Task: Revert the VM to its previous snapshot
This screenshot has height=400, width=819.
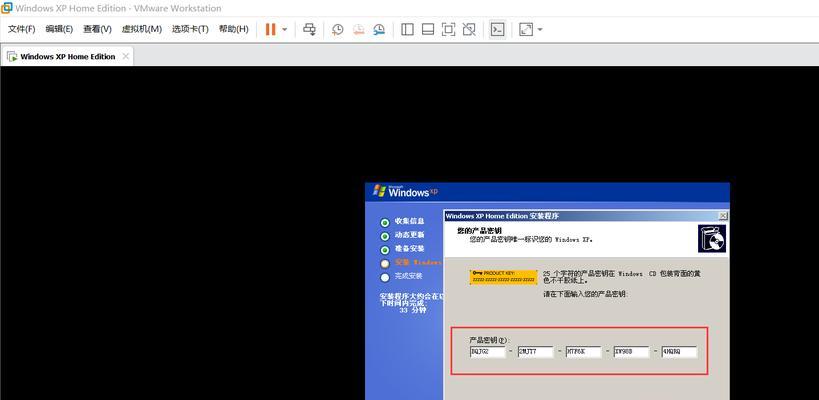Action: pos(358,29)
